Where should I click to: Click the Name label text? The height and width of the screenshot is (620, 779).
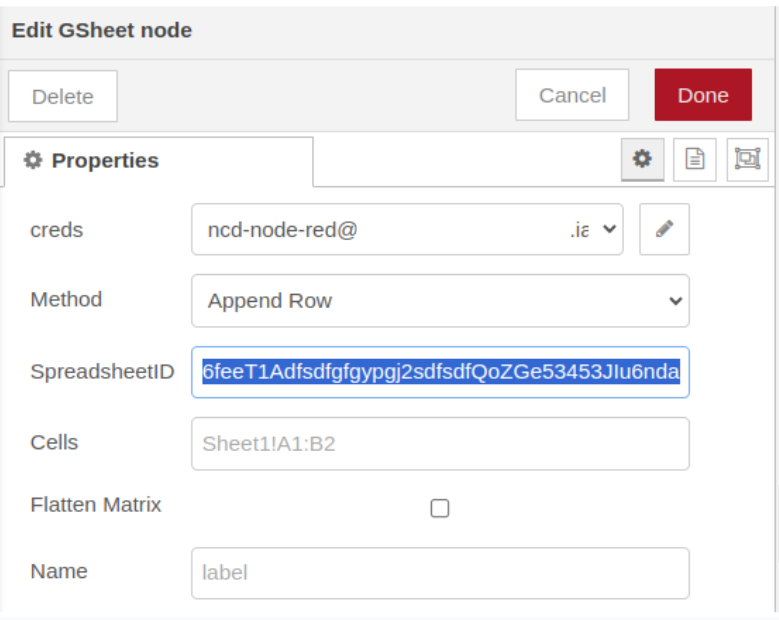(x=59, y=571)
